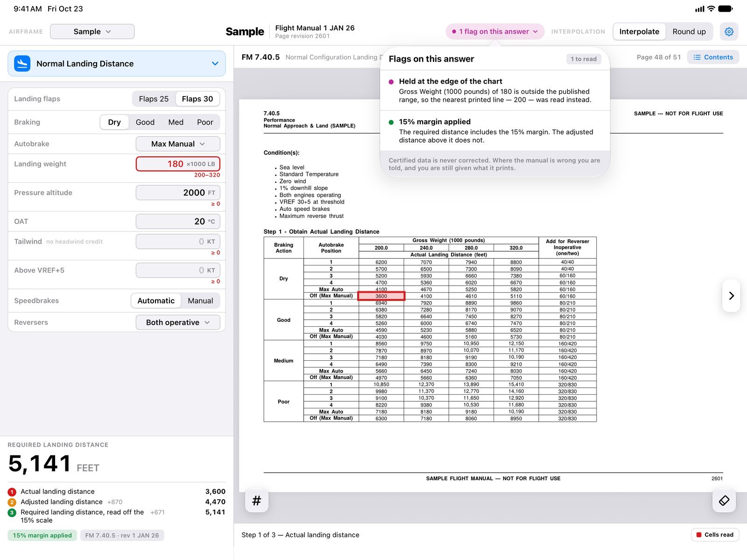Tap step 3 green circle badge
Image resolution: width=747 pixels, height=560 pixels.
pyautogui.click(x=12, y=512)
